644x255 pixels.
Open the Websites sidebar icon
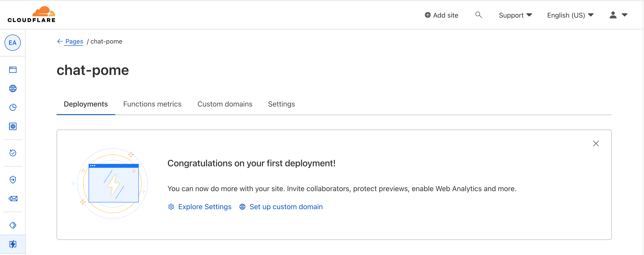[x=13, y=70]
